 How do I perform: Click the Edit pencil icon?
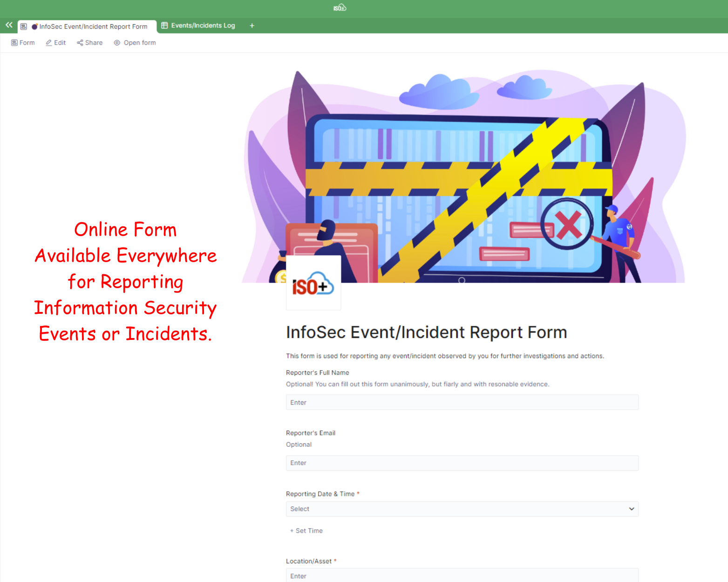(x=49, y=43)
